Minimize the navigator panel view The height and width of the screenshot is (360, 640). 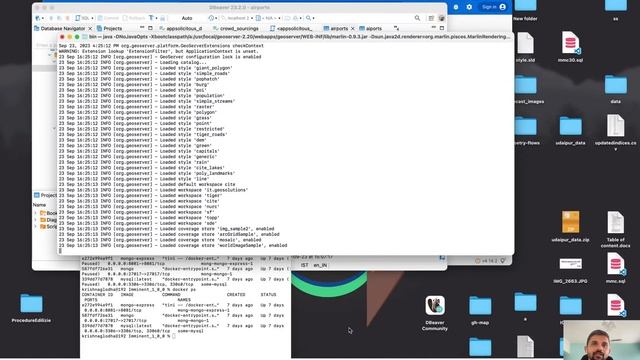[142, 28]
